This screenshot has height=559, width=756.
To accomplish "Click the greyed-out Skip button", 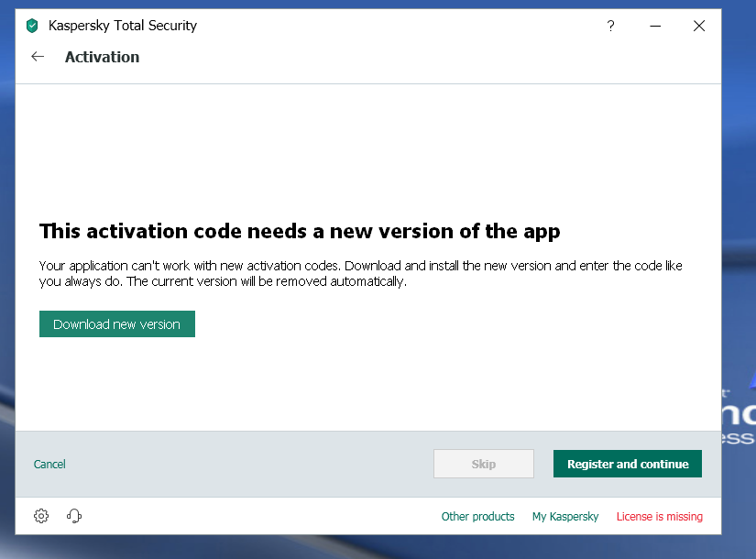I will 484,464.
